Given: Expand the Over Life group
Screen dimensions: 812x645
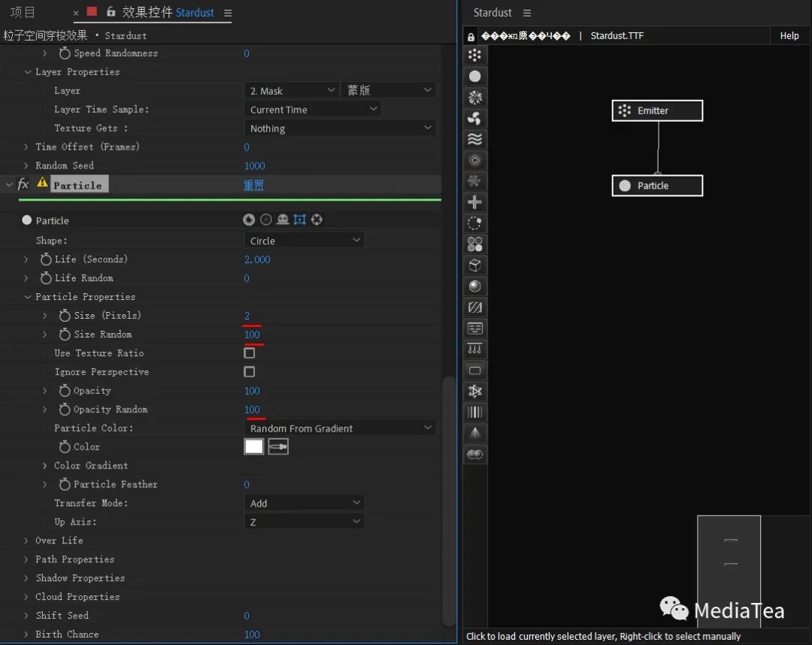Looking at the screenshot, I should [26, 541].
